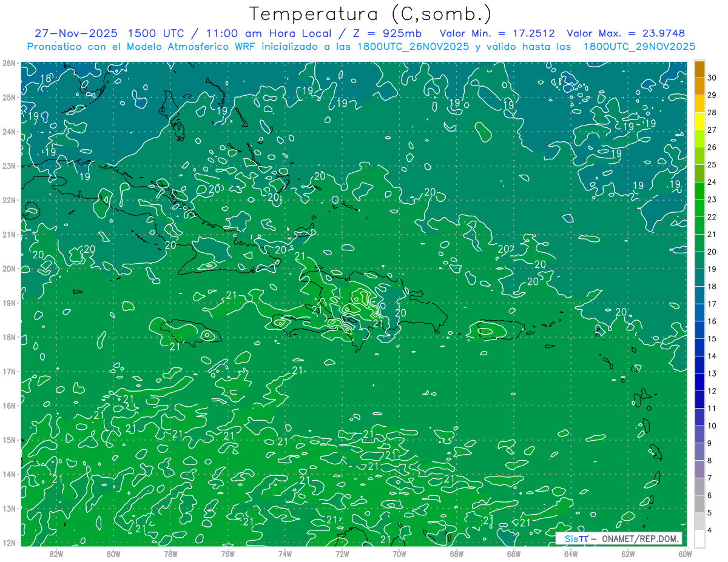728x562 pixels.
Task: Click the colorbar legend value '16'
Action: pos(712,321)
